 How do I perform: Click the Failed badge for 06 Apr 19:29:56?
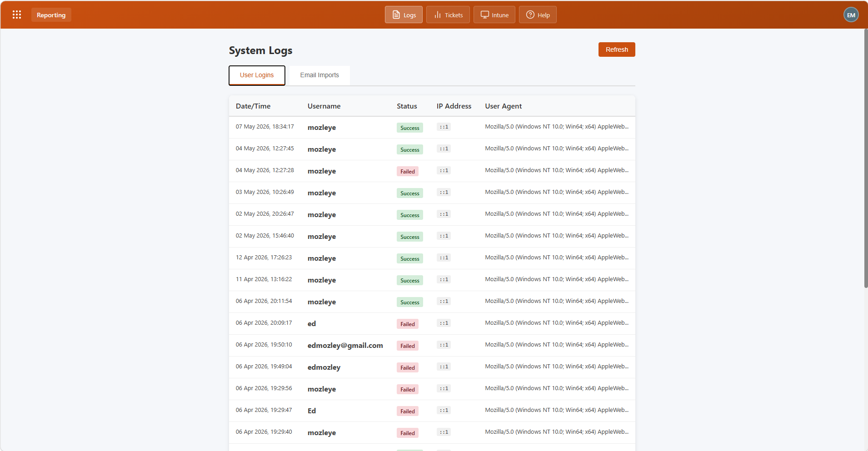tap(408, 389)
